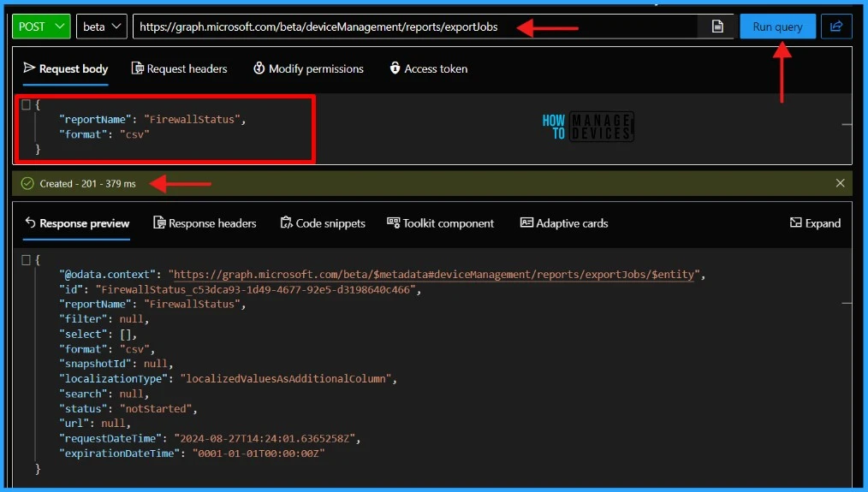Switch to the Response preview tab
This screenshot has width=868, height=492.
tap(76, 223)
